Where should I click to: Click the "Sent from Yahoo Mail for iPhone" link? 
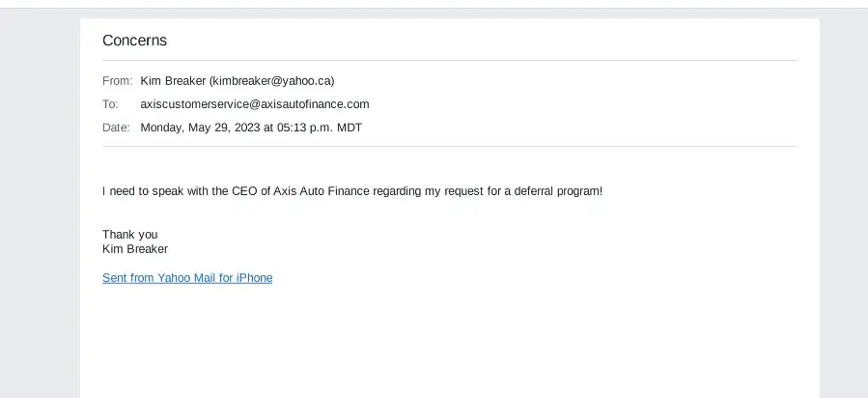pyautogui.click(x=187, y=278)
